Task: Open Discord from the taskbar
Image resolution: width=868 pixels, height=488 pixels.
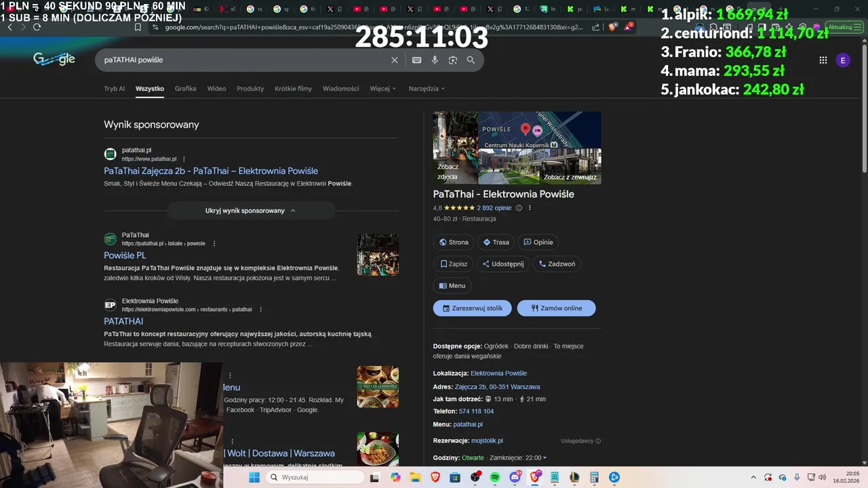Action: pos(515,477)
